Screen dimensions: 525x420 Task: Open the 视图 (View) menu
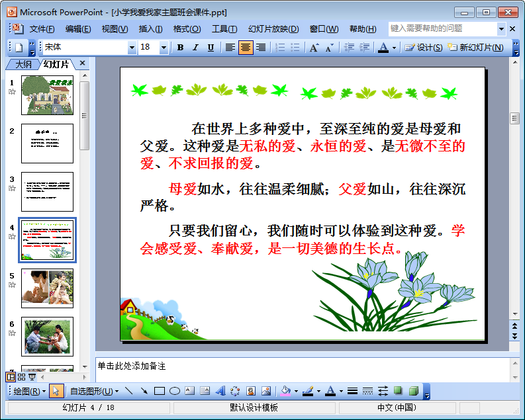tap(115, 29)
